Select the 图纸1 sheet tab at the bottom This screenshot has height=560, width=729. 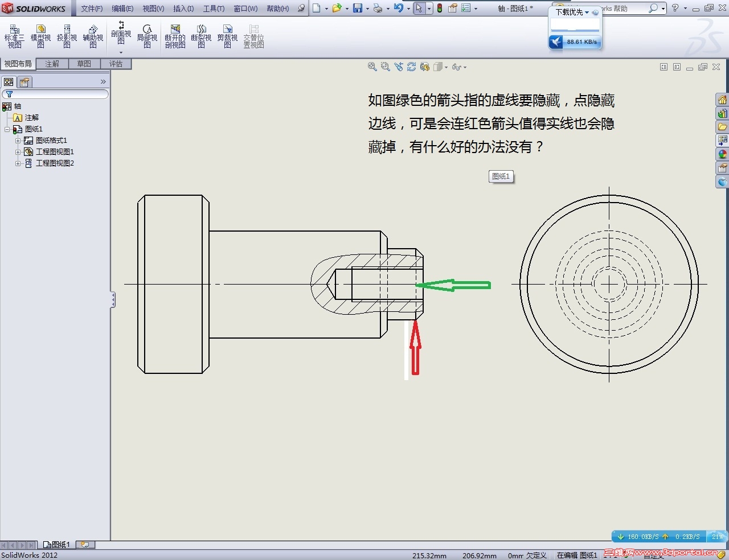(57, 545)
